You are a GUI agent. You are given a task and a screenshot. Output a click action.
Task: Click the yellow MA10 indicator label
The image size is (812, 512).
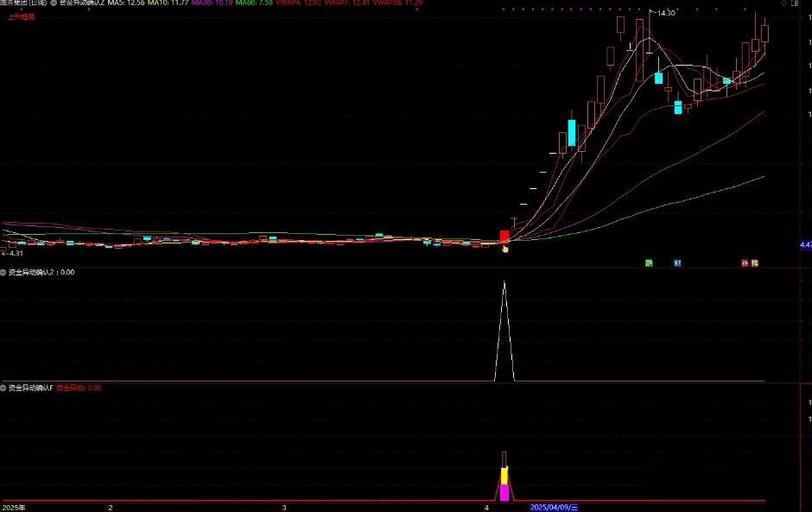(167, 3)
